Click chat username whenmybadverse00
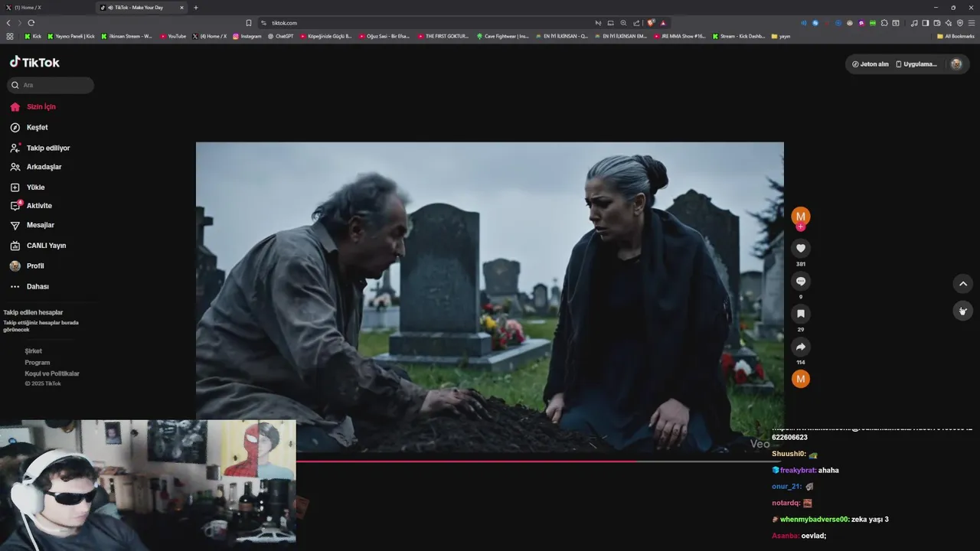 coord(815,520)
